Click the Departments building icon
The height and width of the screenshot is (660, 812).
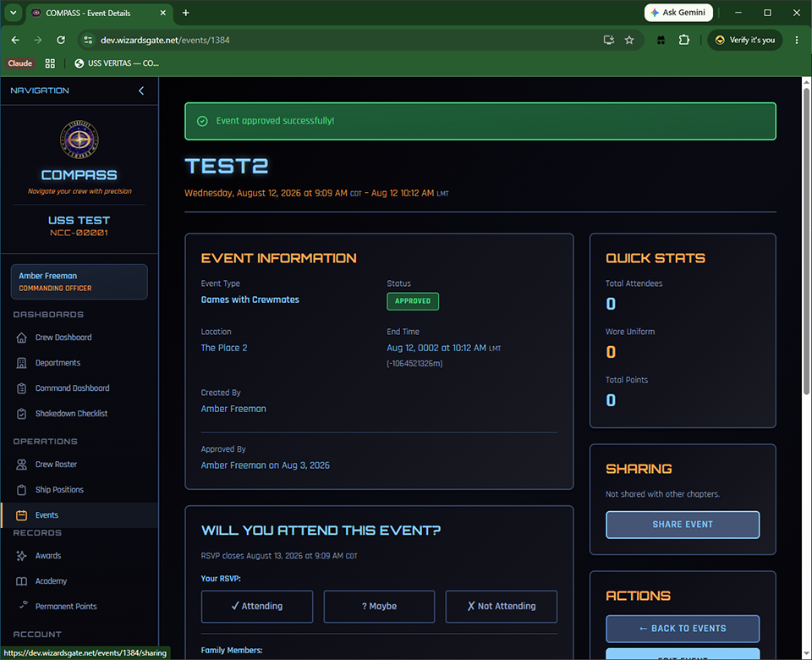tap(21, 363)
